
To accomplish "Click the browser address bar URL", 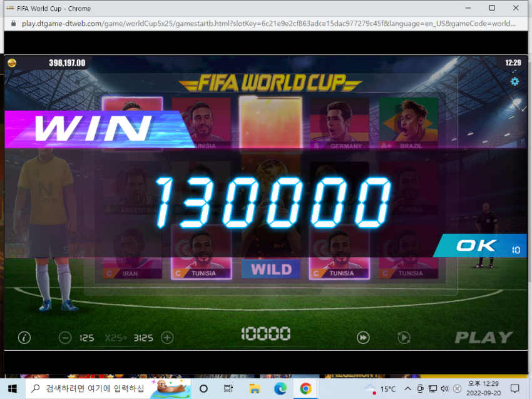I will pyautogui.click(x=268, y=24).
